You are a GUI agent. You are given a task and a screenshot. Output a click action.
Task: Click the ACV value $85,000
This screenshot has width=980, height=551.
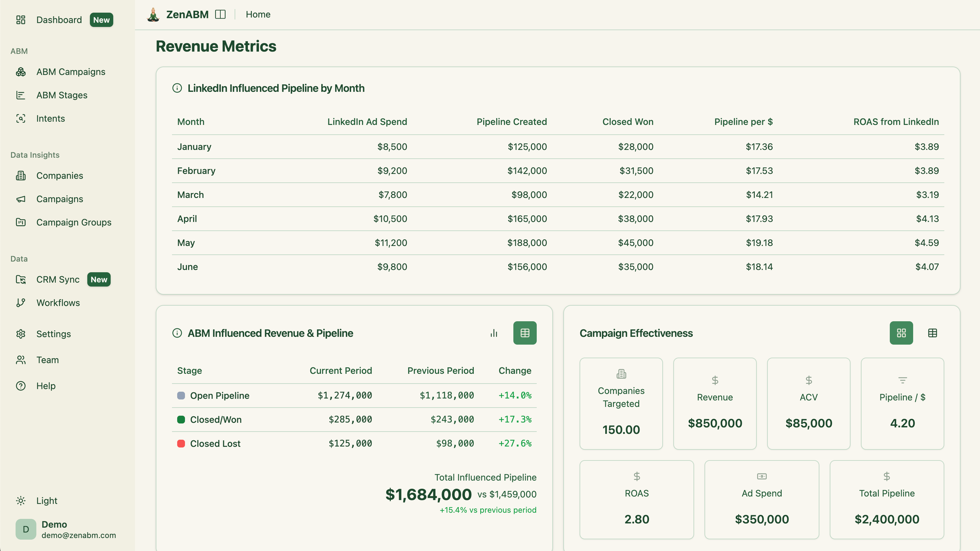point(808,423)
